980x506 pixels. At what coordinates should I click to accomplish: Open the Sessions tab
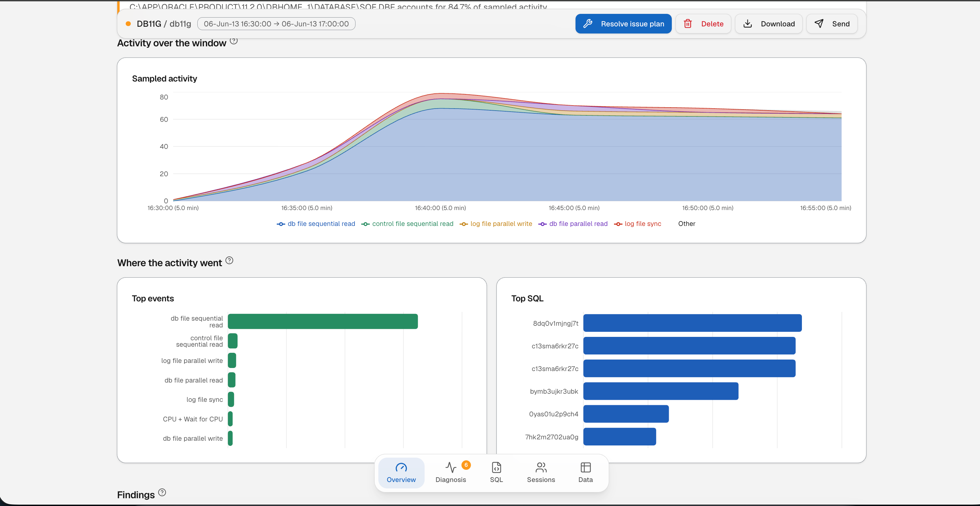pos(541,473)
